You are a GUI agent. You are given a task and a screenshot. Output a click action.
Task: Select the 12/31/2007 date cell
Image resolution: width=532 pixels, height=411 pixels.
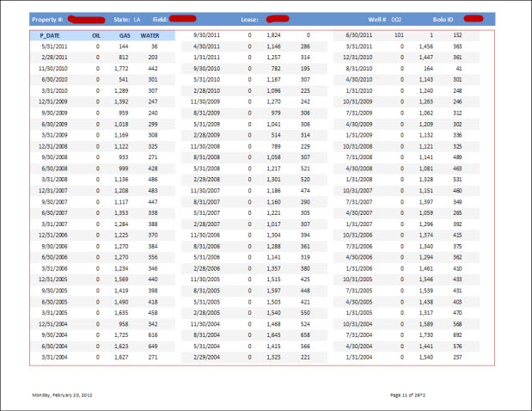click(x=53, y=191)
